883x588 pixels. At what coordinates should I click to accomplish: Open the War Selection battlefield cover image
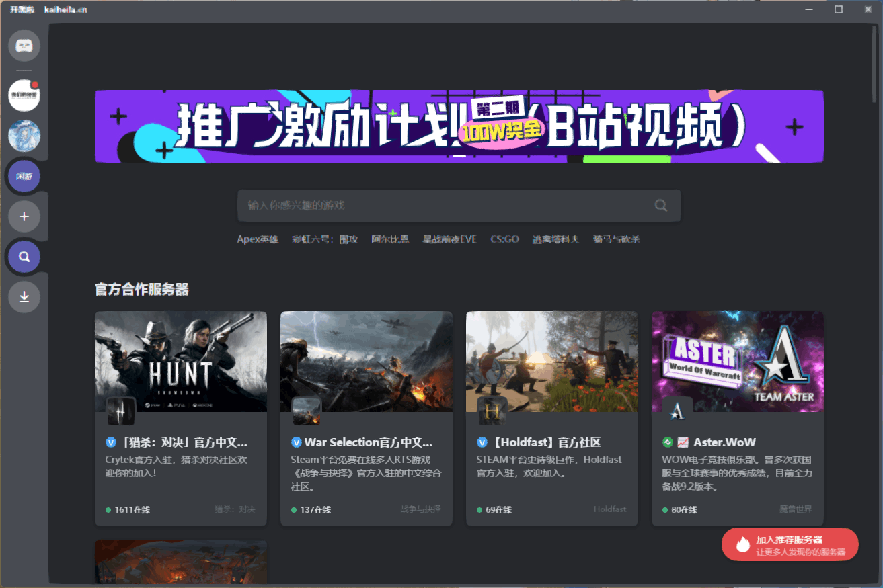pos(367,362)
